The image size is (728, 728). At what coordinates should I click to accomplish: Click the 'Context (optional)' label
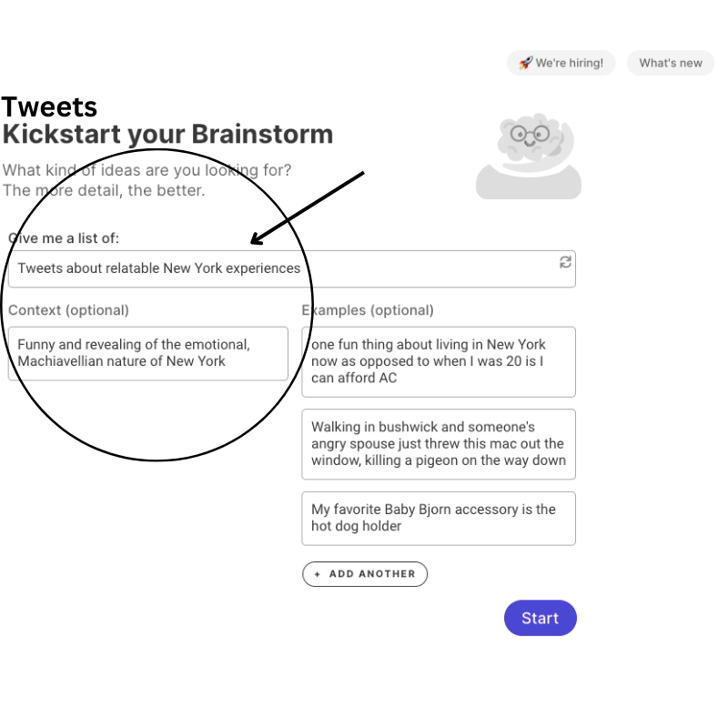point(69,310)
